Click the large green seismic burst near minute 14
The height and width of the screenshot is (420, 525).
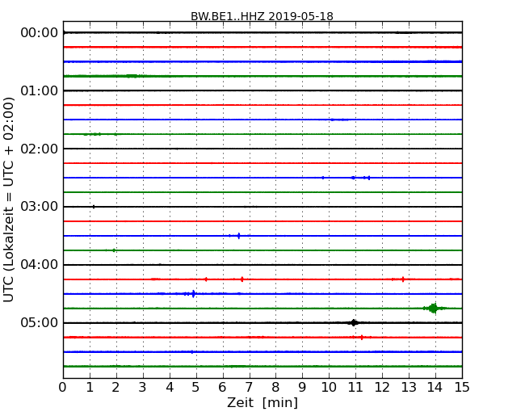point(434,308)
